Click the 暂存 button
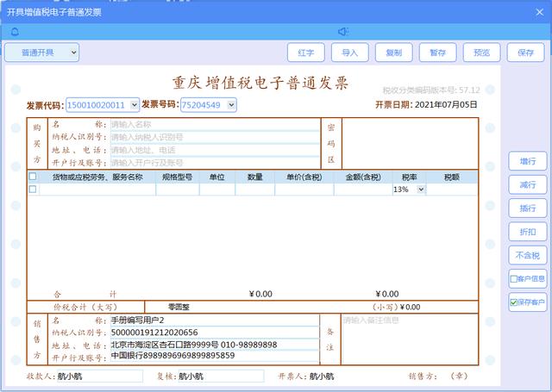Screen dimensions: 552x392 pyautogui.click(x=438, y=53)
